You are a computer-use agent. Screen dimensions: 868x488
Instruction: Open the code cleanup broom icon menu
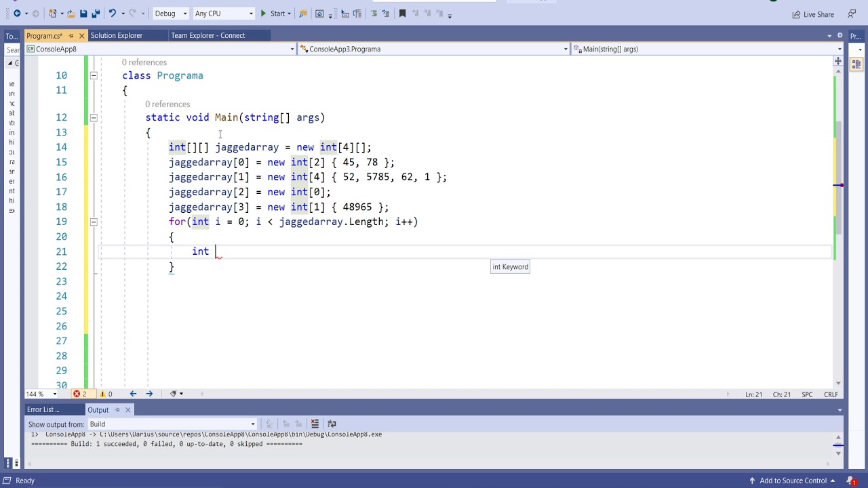point(176,394)
